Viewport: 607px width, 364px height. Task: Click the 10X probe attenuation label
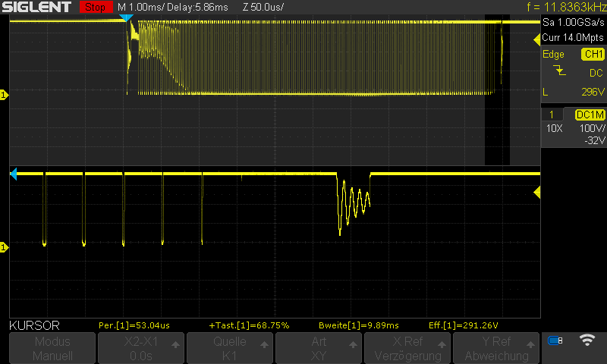[554, 128]
